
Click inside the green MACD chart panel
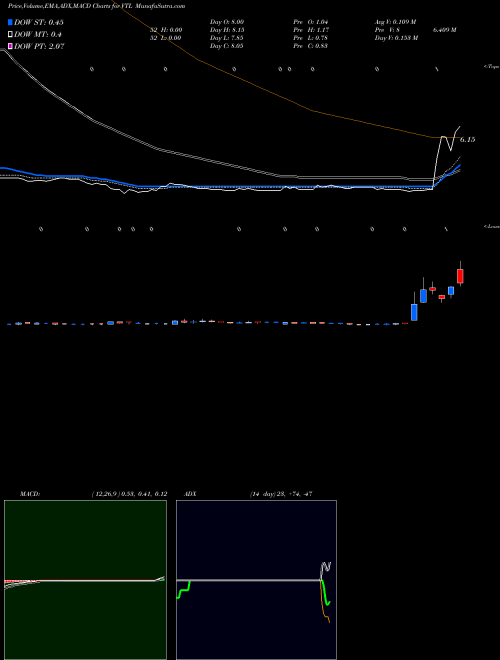point(85,579)
